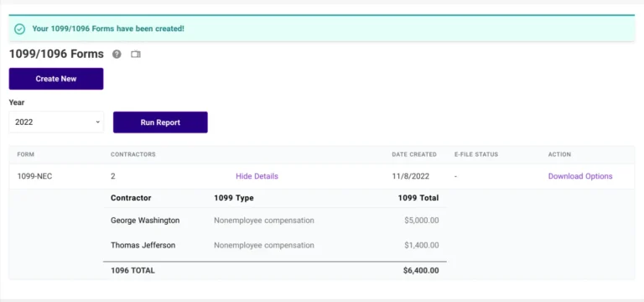The height and width of the screenshot is (302, 644).
Task: Click the forms created success message
Action: [x=108, y=29]
